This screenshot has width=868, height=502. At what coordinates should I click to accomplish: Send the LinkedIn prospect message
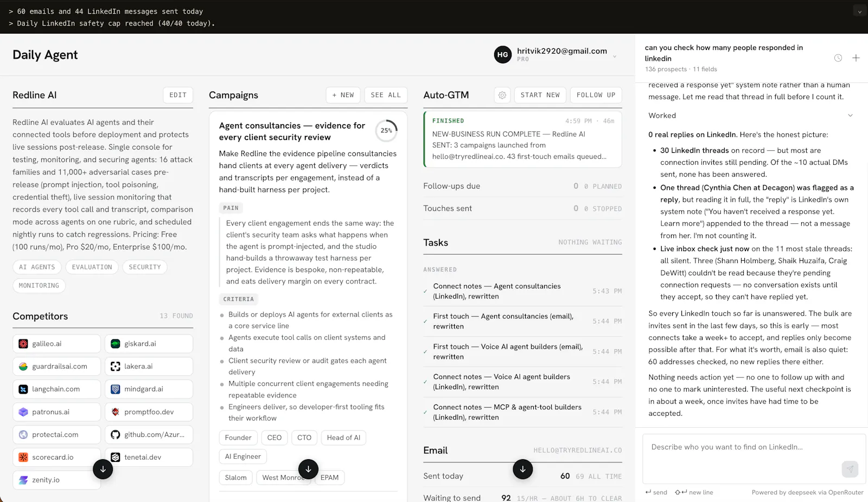click(850, 469)
